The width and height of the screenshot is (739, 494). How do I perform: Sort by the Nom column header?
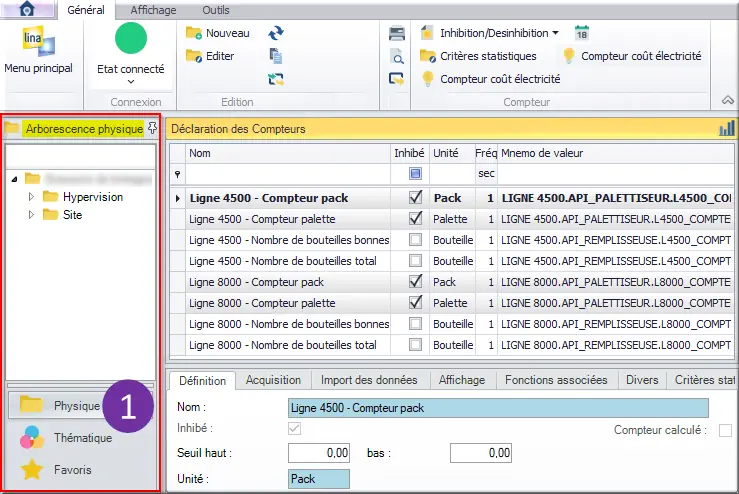pos(288,153)
